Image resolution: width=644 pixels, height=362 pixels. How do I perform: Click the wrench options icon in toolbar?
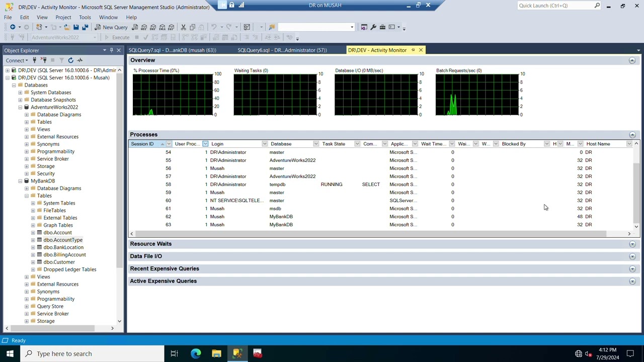373,27
